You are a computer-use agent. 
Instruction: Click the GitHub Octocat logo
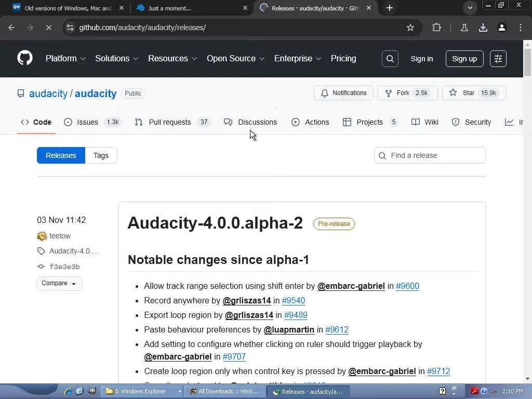click(25, 58)
